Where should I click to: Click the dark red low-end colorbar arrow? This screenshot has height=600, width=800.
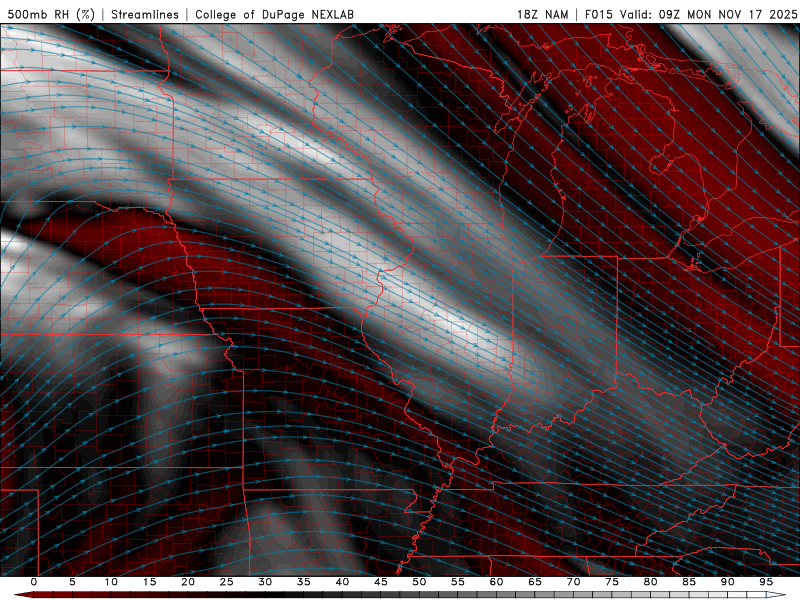(x=23, y=595)
